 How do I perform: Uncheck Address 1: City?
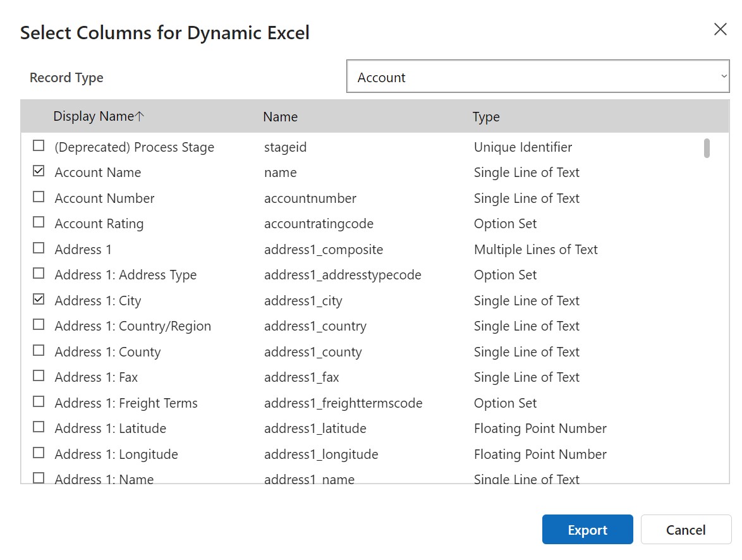pyautogui.click(x=38, y=300)
